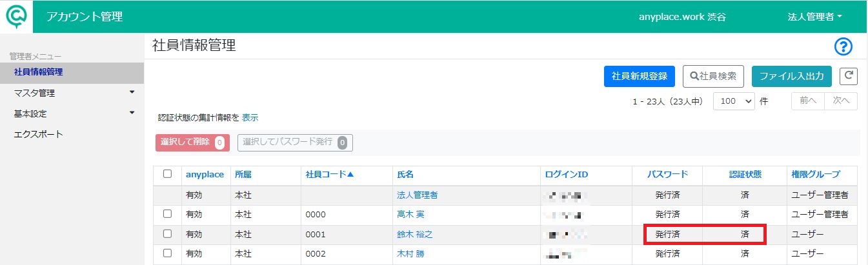Screen dimensions: 868x265
Task: Open employee 鈴木 裕之 name link
Action: coord(414,234)
